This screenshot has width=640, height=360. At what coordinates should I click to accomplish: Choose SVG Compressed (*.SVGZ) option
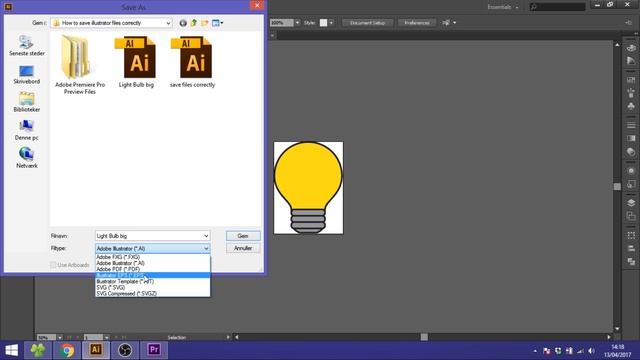coord(153,293)
